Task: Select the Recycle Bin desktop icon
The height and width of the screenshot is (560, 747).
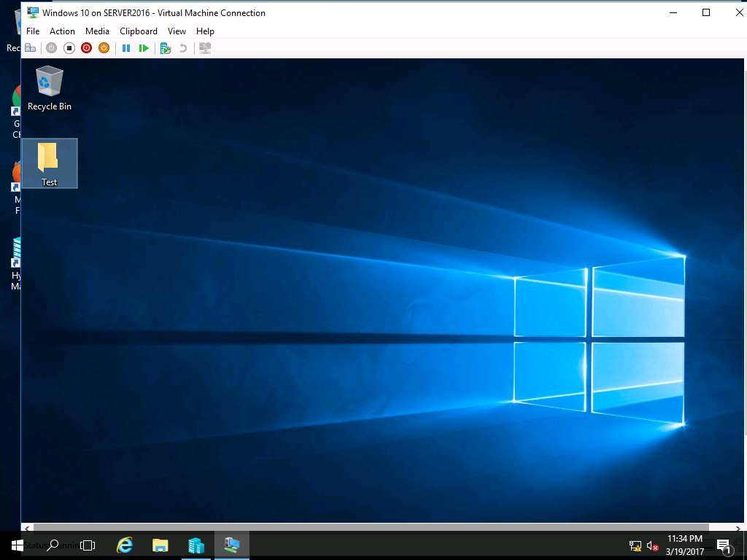Action: (49, 88)
